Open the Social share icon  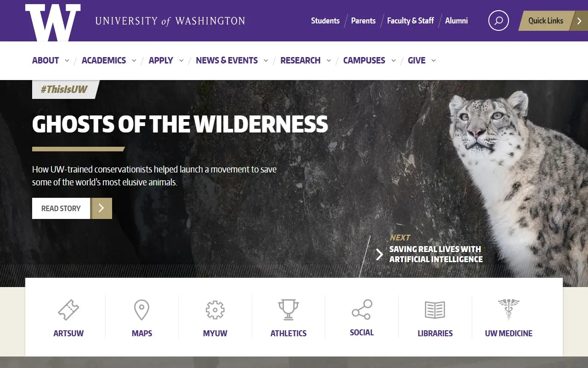(x=362, y=310)
